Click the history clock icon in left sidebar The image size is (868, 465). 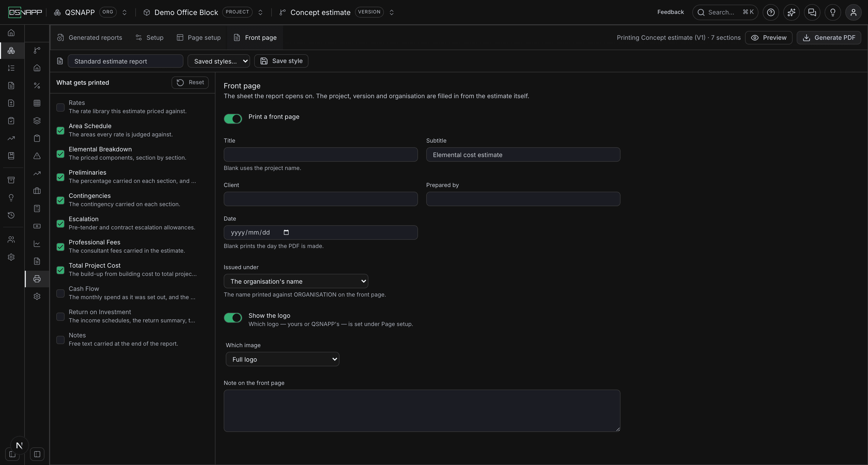coord(11,215)
